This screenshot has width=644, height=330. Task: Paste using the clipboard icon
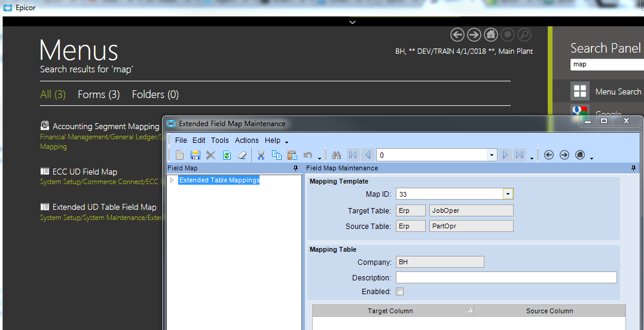click(292, 155)
